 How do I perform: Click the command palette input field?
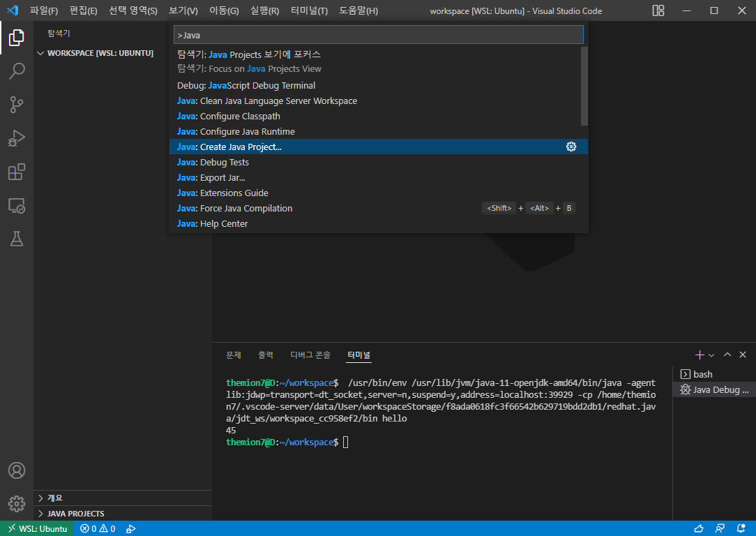coord(379,35)
